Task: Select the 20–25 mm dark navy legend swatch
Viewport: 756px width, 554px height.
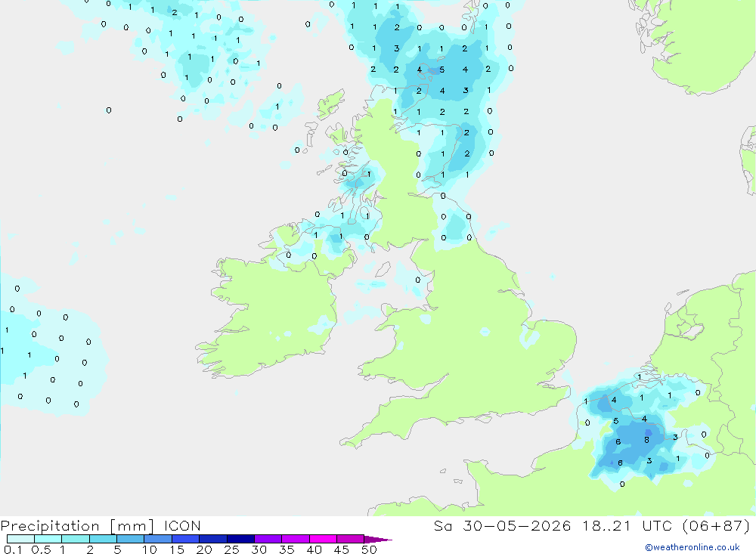Action: click(212, 539)
